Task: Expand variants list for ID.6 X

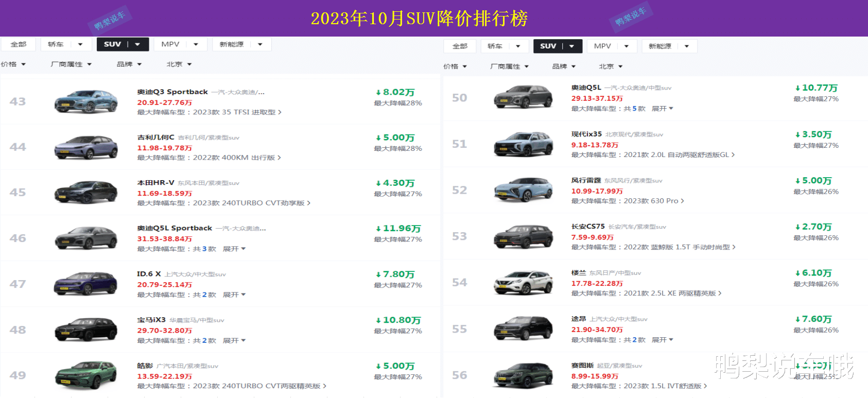Action: 234,295
